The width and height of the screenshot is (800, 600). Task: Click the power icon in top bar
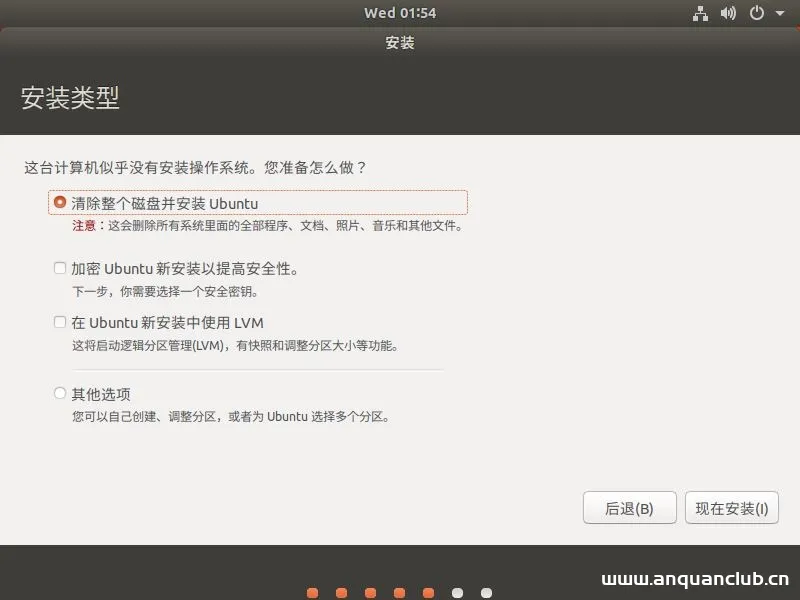[x=757, y=13]
